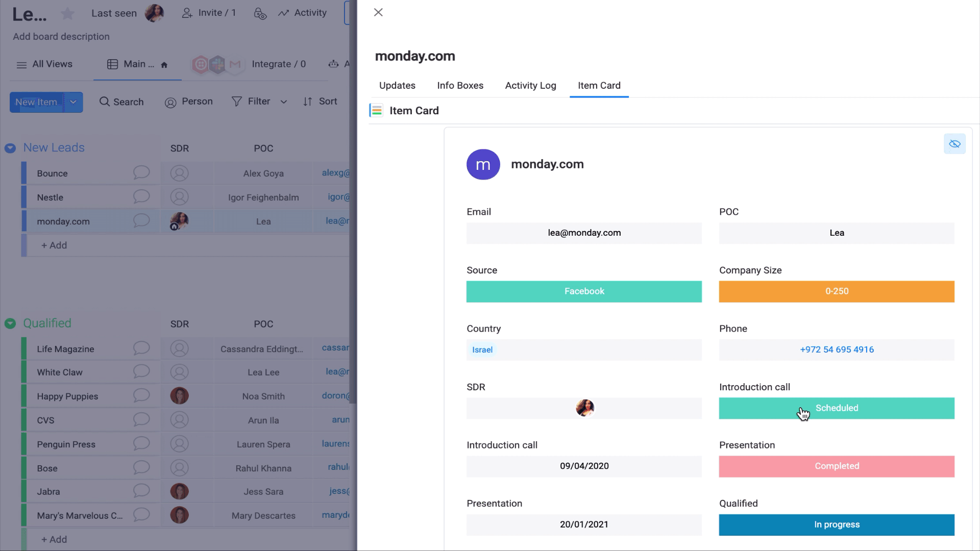Sort the board items

pos(320,102)
